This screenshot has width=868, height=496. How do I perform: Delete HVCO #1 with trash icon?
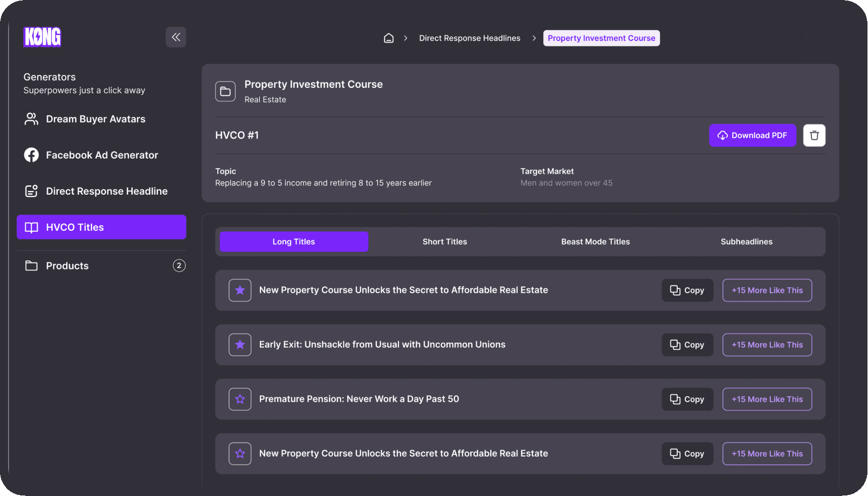point(814,135)
